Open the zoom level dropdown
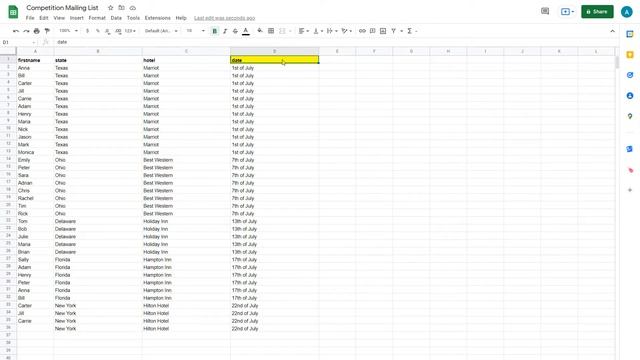The image size is (640, 360). point(68,31)
